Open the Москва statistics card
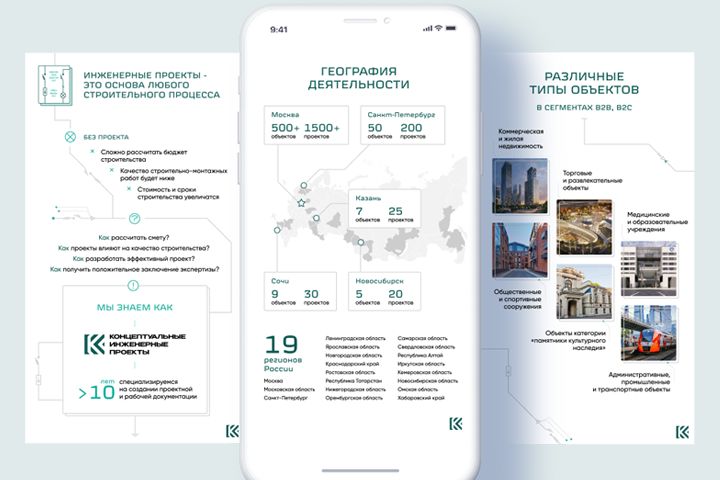 [306, 125]
